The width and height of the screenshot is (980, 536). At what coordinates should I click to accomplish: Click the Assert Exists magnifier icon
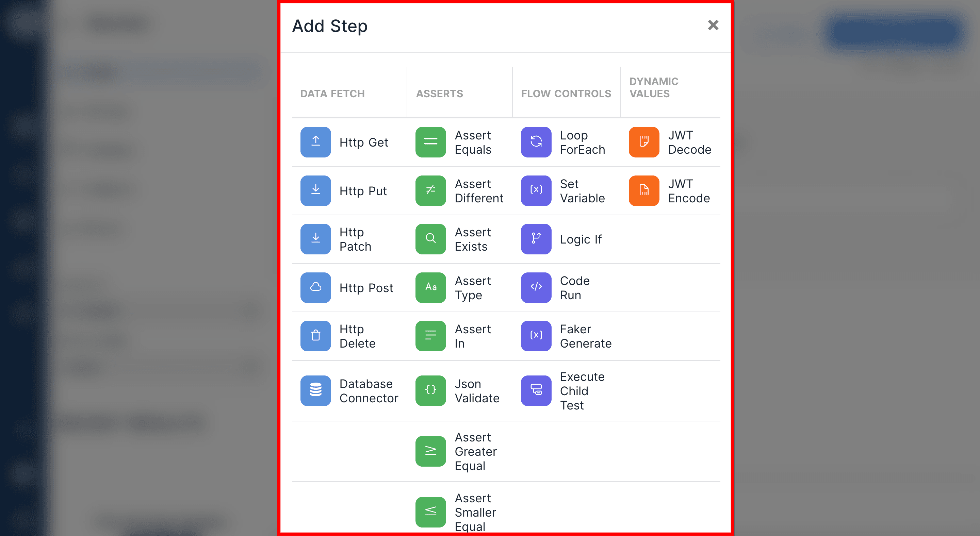pyautogui.click(x=430, y=239)
